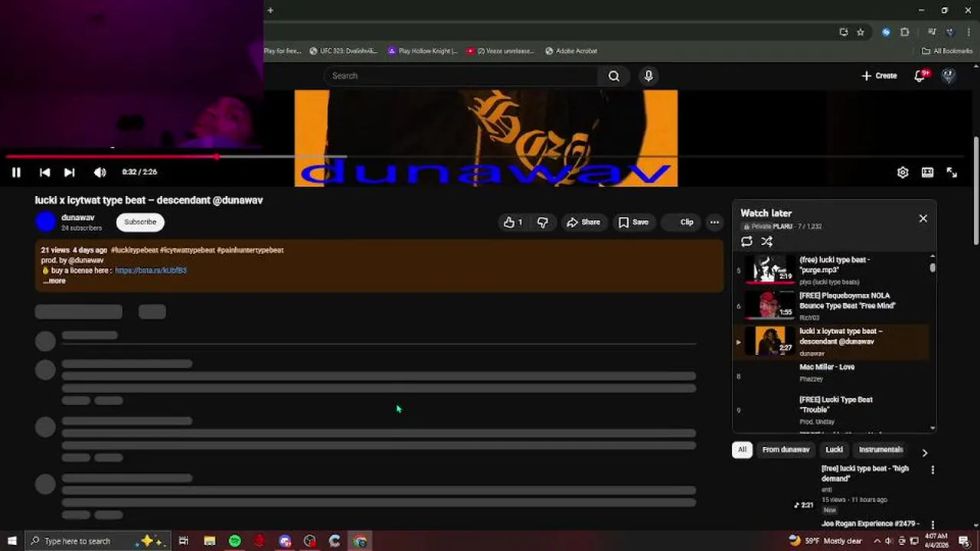This screenshot has width=980, height=551.
Task: Open the YouTube account avatar menu
Action: (949, 76)
